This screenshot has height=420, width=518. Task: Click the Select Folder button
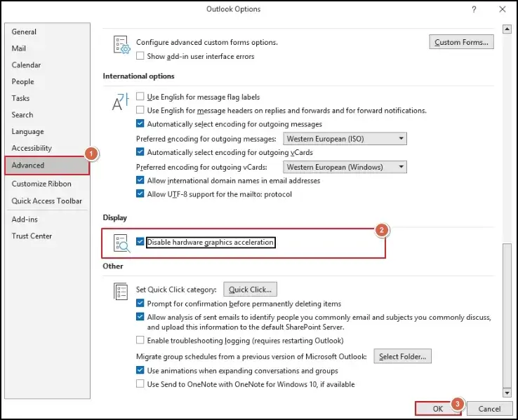click(402, 356)
